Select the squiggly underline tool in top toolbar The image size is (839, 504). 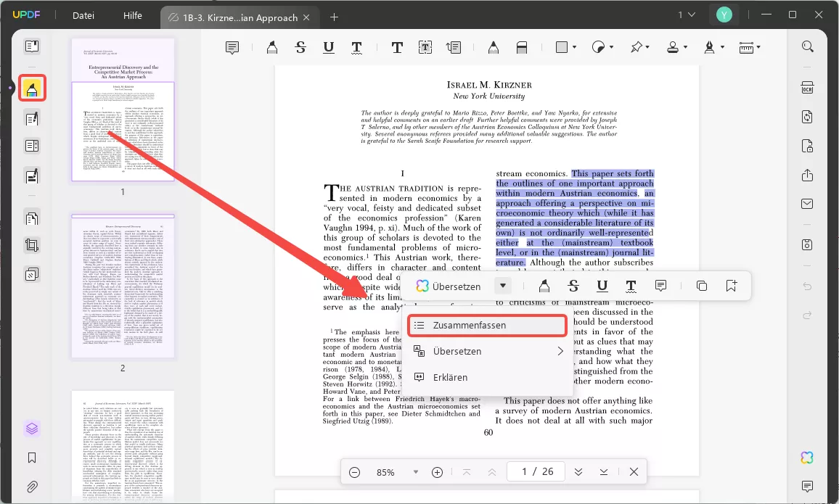(356, 48)
